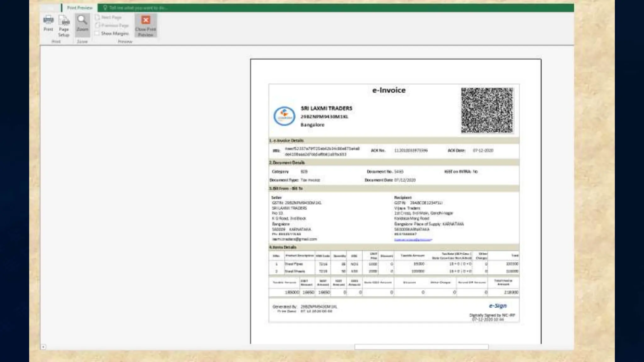Go to Next Page in preview
This screenshot has height=362, width=644.
click(x=108, y=17)
